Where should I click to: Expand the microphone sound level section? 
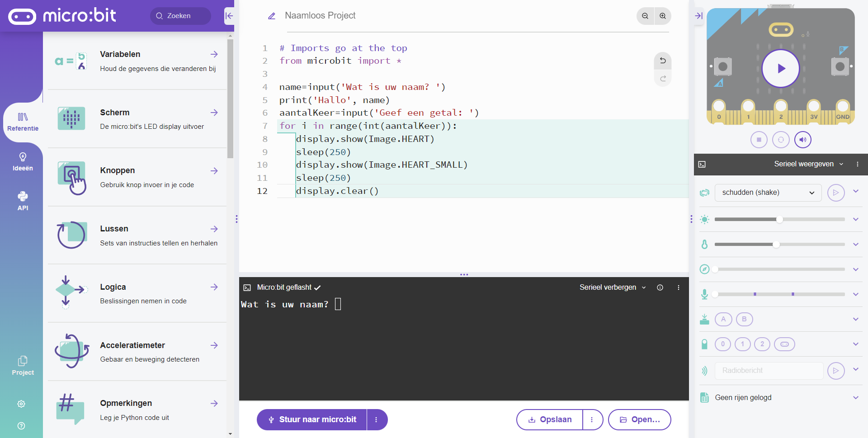tap(856, 294)
